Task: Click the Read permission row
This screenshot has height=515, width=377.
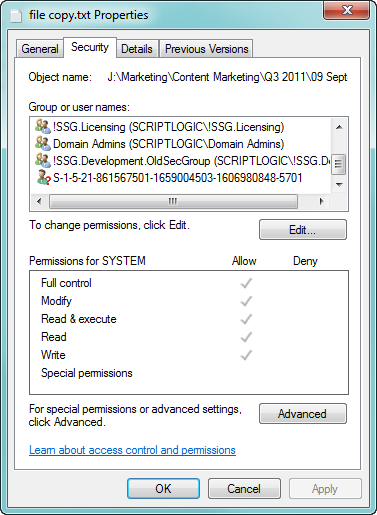Action: (x=189, y=337)
